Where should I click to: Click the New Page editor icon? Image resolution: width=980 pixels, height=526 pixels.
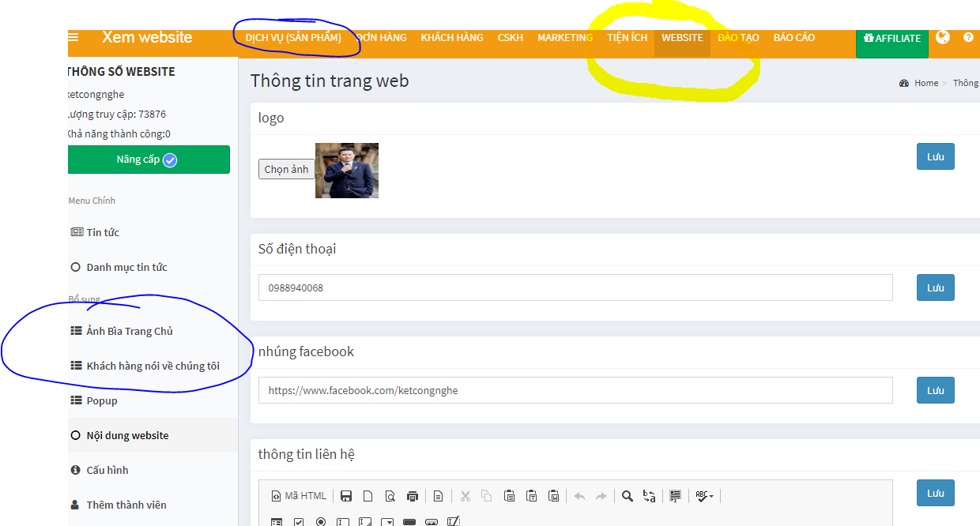(x=367, y=496)
